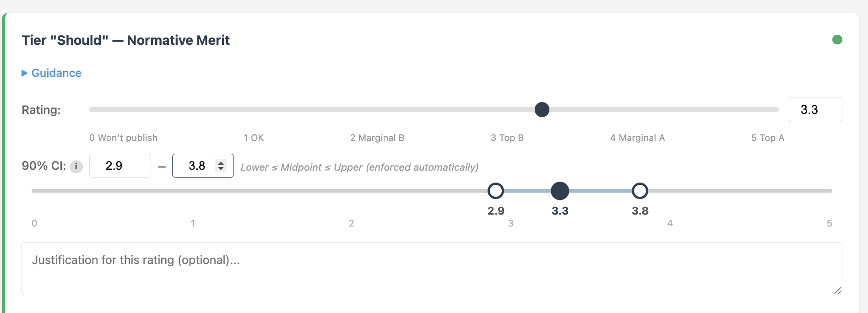Click the midpoint CI handle at 3.3
Image resolution: width=868 pixels, height=313 pixels.
[x=560, y=191]
